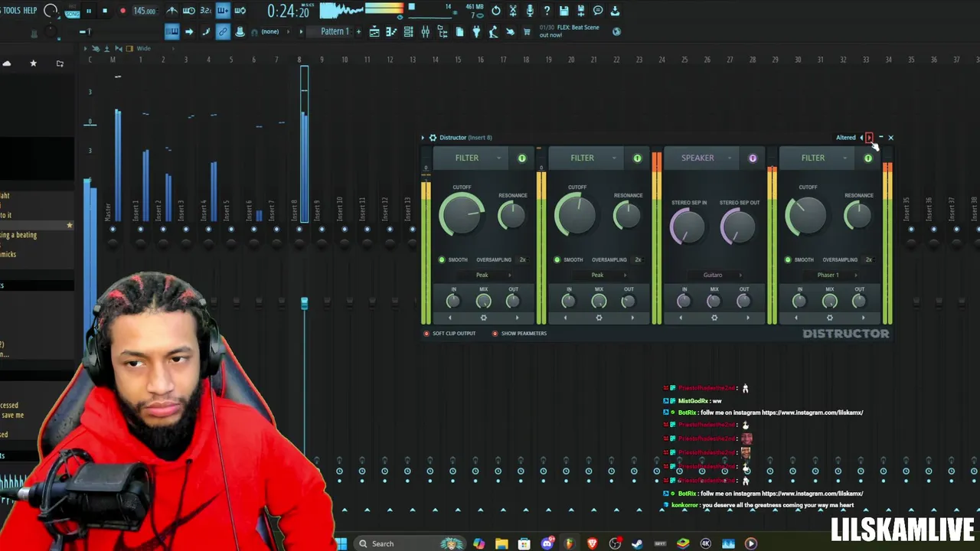
Task: Click the chat bubble icon in toolbar
Action: 598,11
